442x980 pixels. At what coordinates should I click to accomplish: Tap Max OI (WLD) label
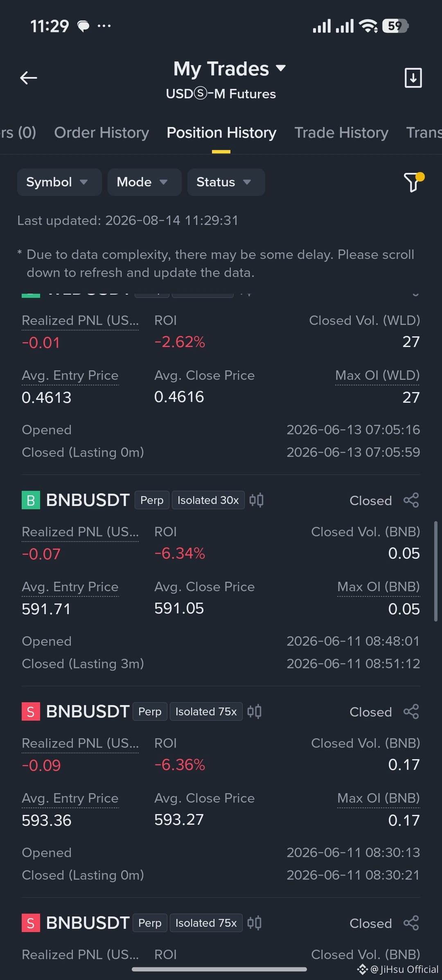pos(377,375)
